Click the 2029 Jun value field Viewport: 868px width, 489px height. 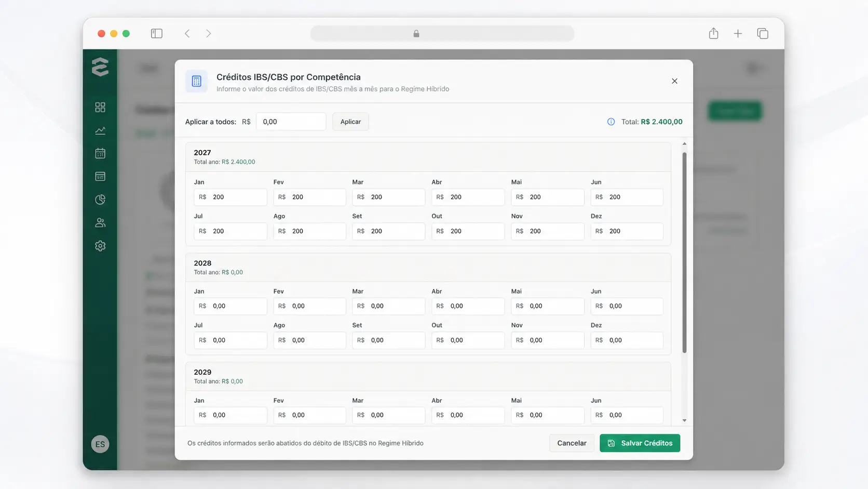(x=627, y=415)
